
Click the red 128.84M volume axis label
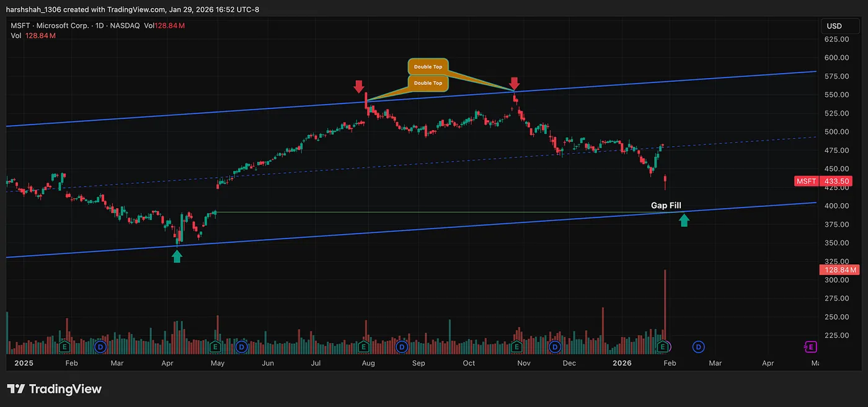[839, 270]
